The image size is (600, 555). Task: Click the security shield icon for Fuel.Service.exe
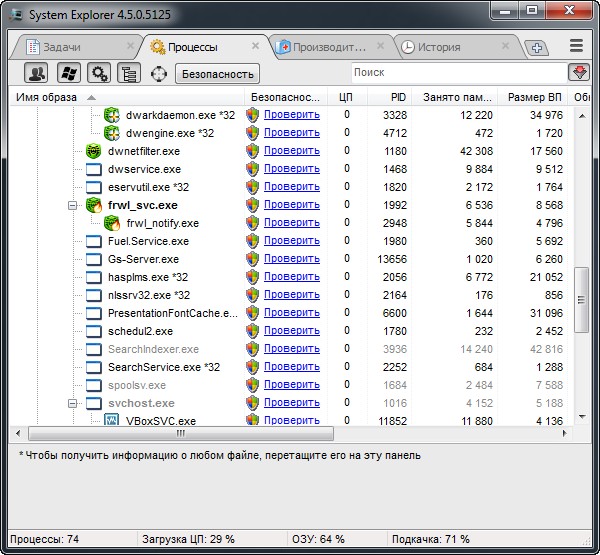click(x=253, y=241)
